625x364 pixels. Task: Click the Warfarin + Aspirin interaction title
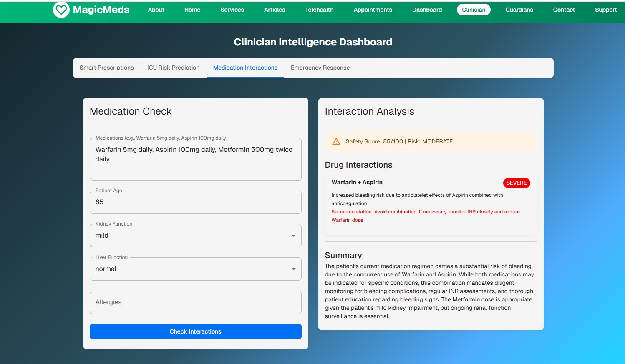click(x=357, y=182)
